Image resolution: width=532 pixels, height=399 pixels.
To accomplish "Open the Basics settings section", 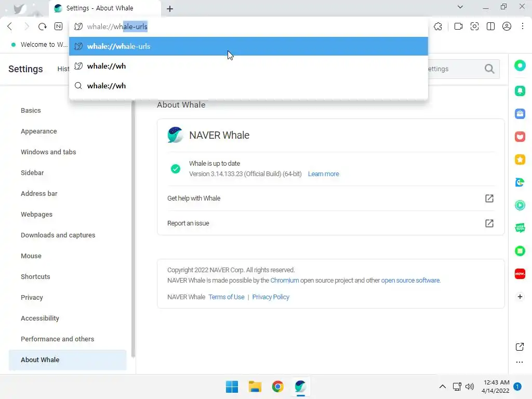I will pos(31,110).
